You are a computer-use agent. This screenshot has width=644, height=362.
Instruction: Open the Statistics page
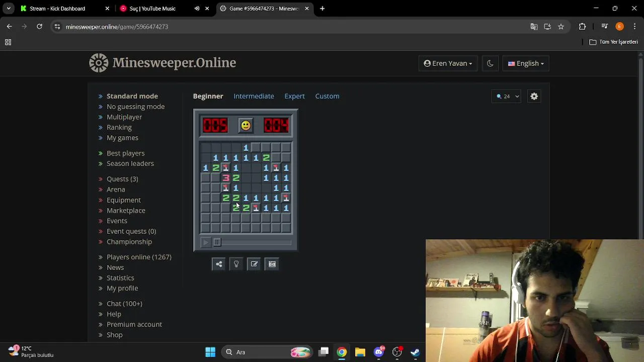pos(120,278)
